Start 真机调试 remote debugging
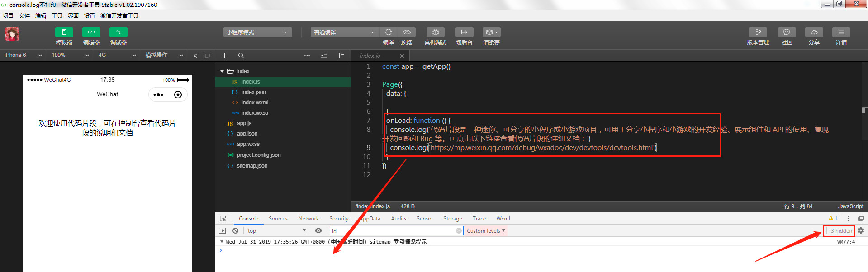Viewport: 868px width, 272px height. coord(436,32)
